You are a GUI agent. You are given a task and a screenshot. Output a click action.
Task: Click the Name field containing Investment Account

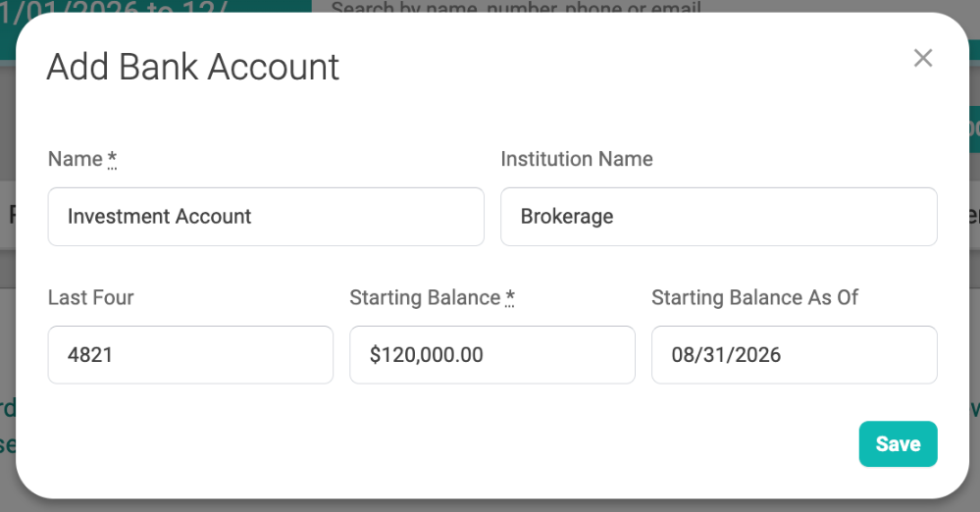click(266, 217)
